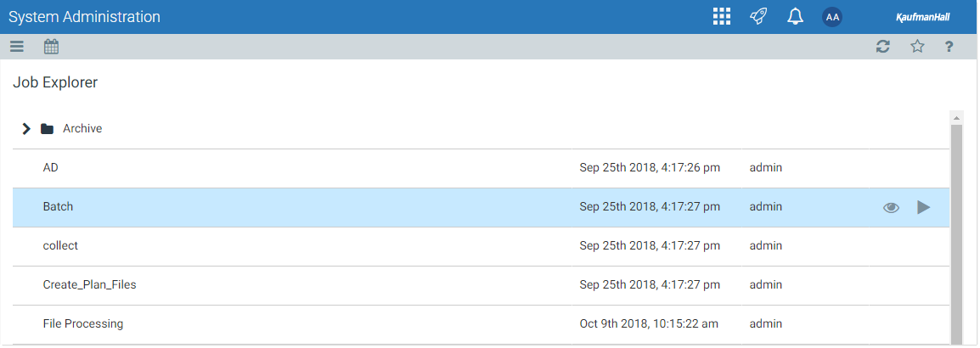Run the Batch job
Image resolution: width=980 pixels, height=348 pixels.
pyautogui.click(x=924, y=207)
